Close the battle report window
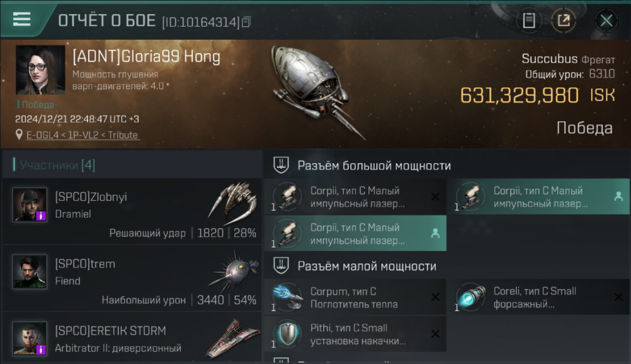The width and height of the screenshot is (631, 364). coord(606,20)
